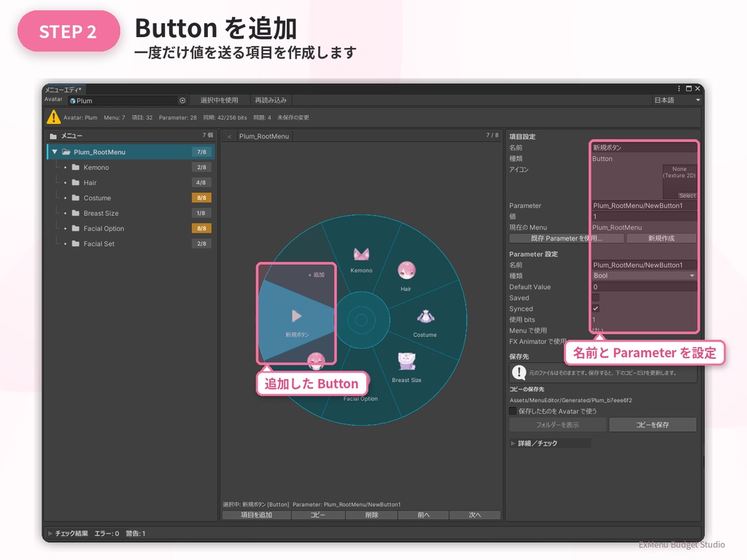Click the Facial Option label in the radial menu
The width and height of the screenshot is (747, 560).
click(x=360, y=399)
